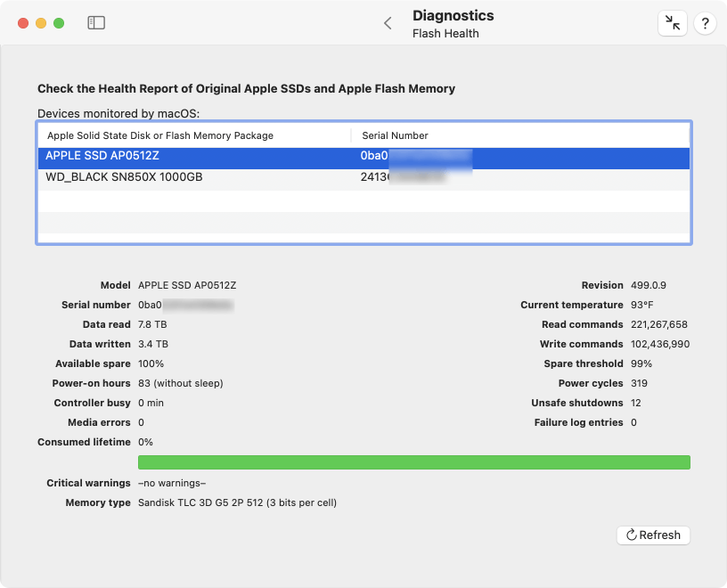Click the Serial Number column header
727x588 pixels.
[x=395, y=135]
